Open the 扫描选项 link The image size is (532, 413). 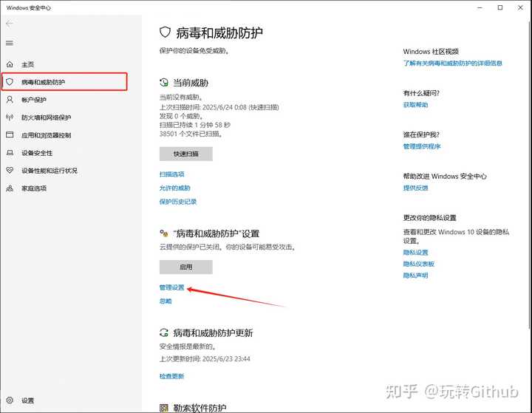(x=171, y=174)
